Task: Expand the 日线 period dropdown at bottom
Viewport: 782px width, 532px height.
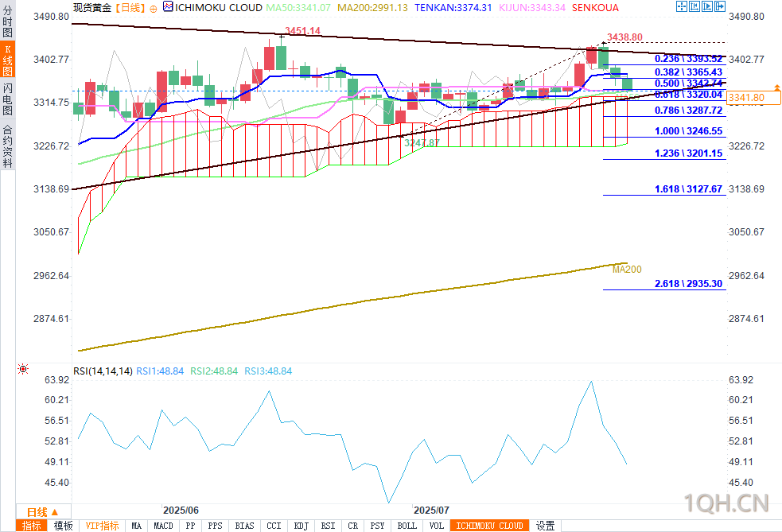Action: pos(43,512)
